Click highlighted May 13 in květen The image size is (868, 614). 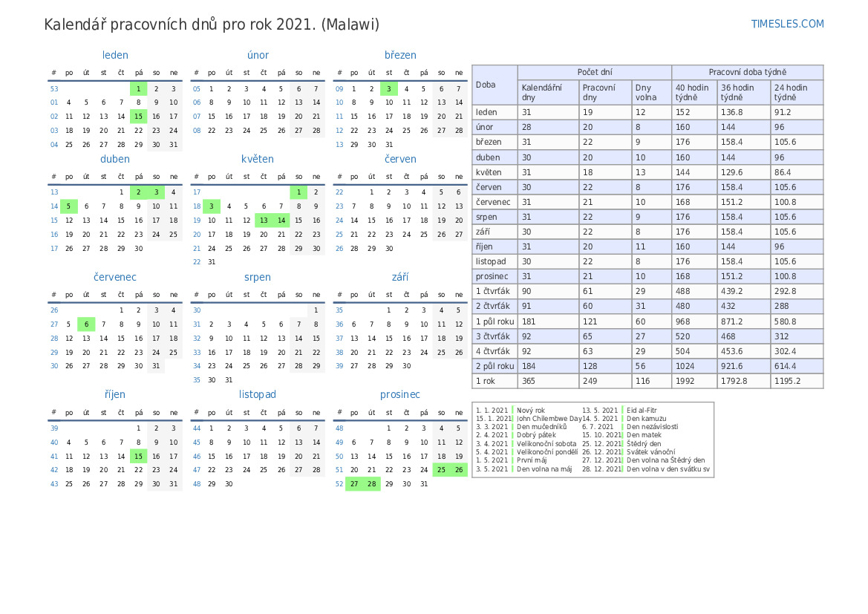(x=264, y=221)
